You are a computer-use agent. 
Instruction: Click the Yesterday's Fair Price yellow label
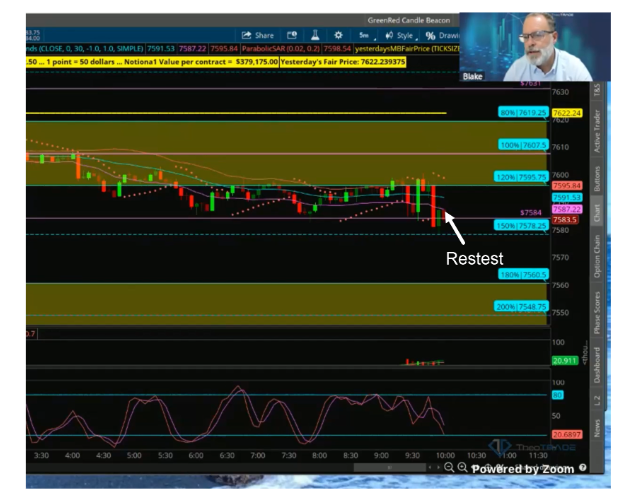[x=343, y=62]
